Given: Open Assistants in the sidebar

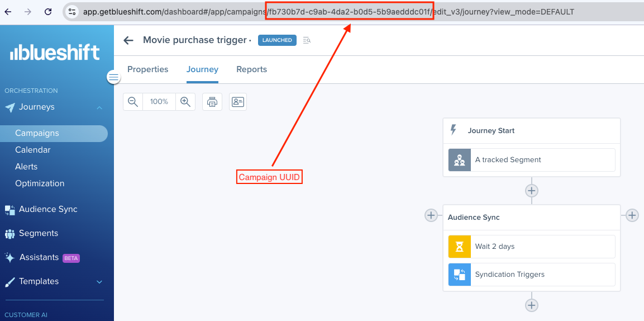Looking at the screenshot, I should 39,257.
